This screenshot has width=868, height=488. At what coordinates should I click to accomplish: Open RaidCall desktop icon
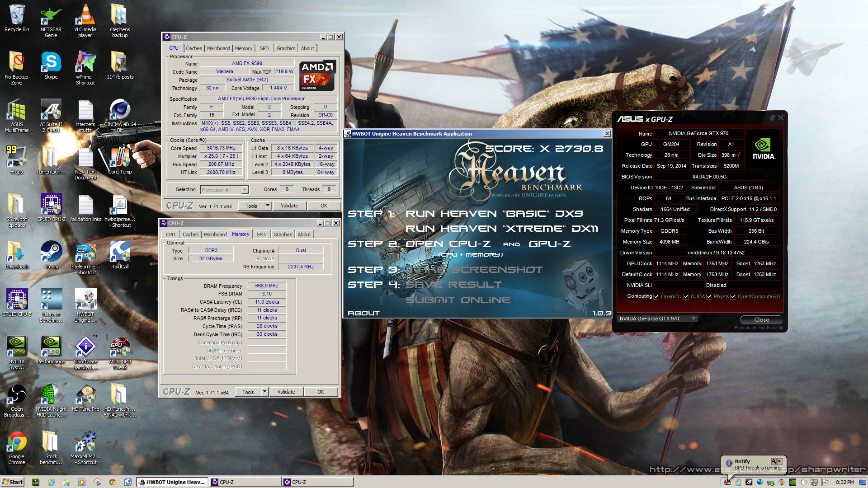coord(120,255)
